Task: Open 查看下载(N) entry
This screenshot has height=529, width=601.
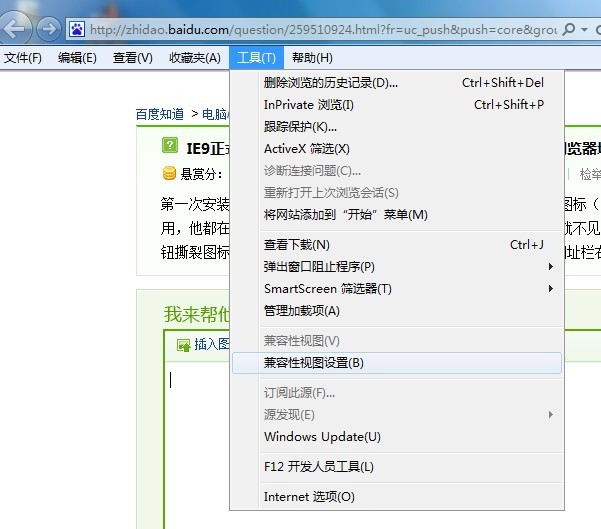Action: (x=397, y=245)
